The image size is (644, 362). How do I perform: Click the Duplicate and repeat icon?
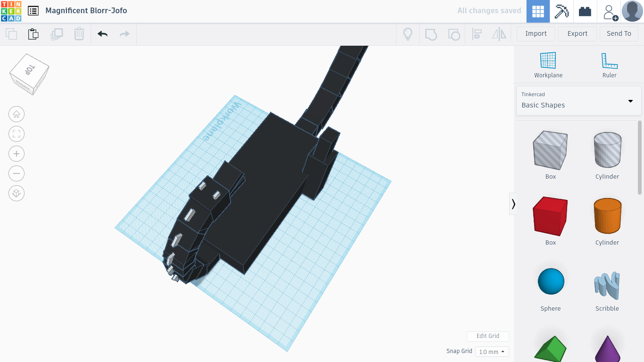[x=57, y=34]
